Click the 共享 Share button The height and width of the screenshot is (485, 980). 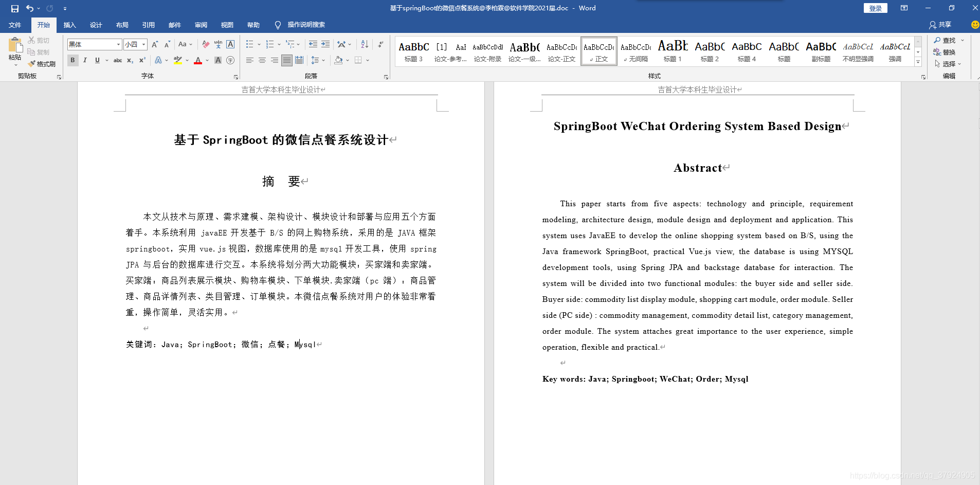tap(940, 25)
